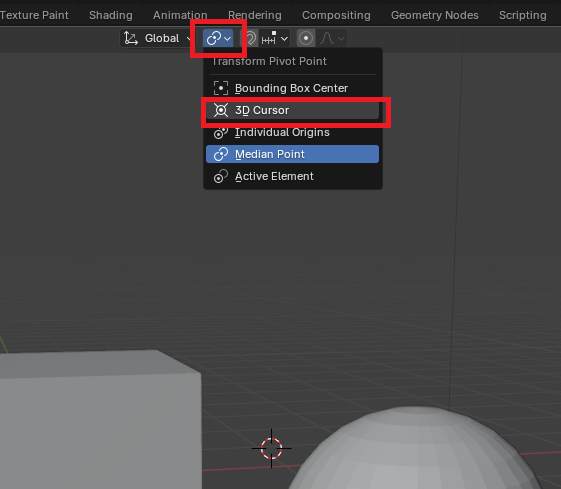The height and width of the screenshot is (489, 561).
Task: Switch to Geometry Nodes workspace
Action: [434, 15]
